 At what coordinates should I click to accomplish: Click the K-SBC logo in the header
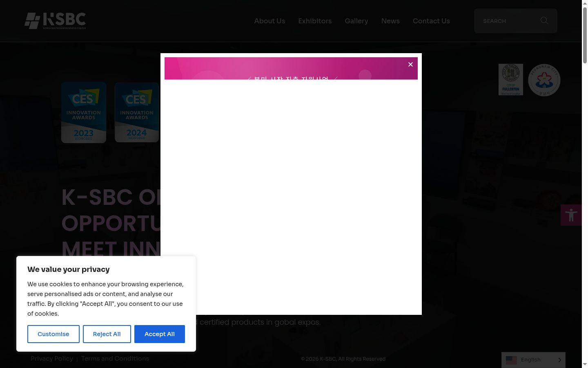pyautogui.click(x=55, y=21)
